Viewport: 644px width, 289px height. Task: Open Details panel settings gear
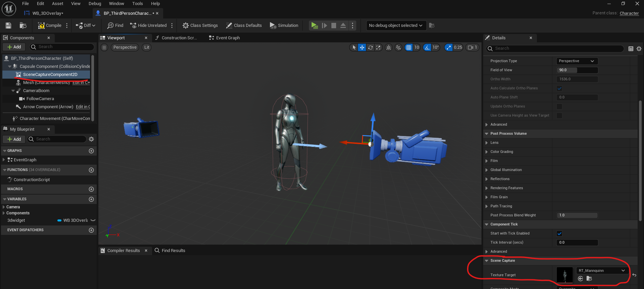point(639,49)
